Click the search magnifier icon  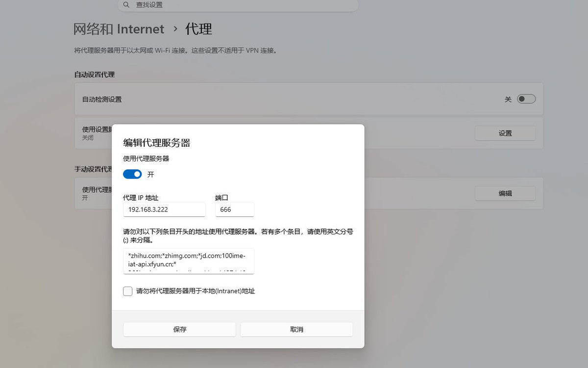(x=126, y=5)
